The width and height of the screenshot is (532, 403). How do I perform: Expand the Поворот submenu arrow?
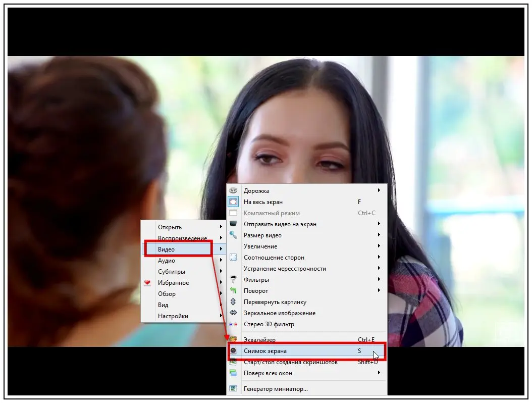[x=379, y=290]
